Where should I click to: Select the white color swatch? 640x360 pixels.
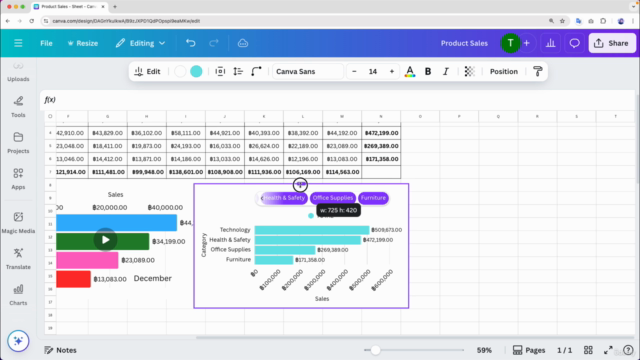[180, 71]
